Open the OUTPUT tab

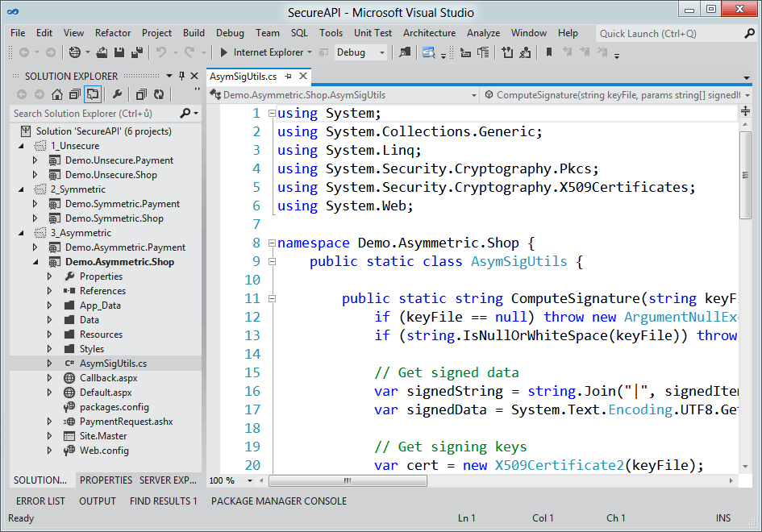(98, 501)
